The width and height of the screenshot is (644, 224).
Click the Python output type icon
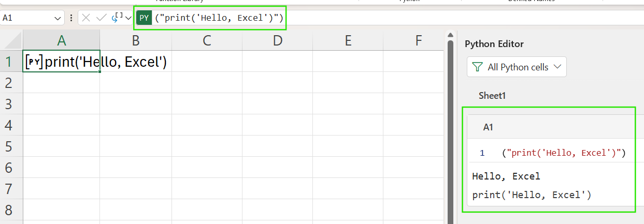(x=117, y=18)
